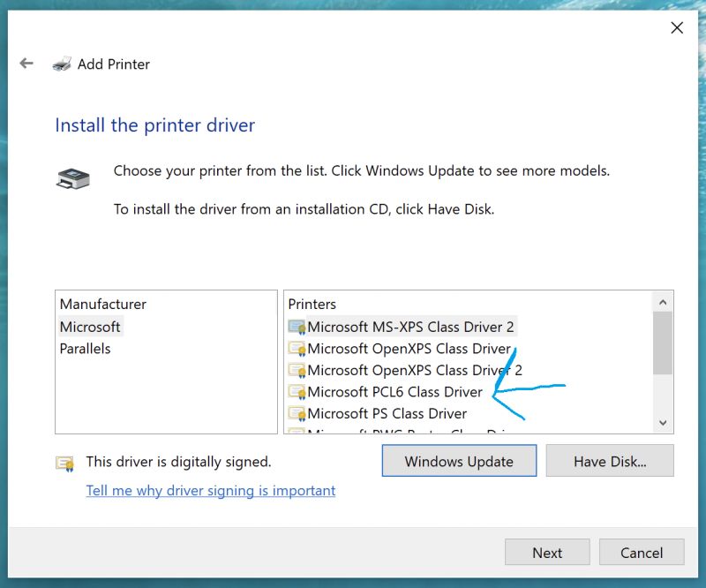Click the back arrow to go back
706x588 pixels.
tap(26, 64)
